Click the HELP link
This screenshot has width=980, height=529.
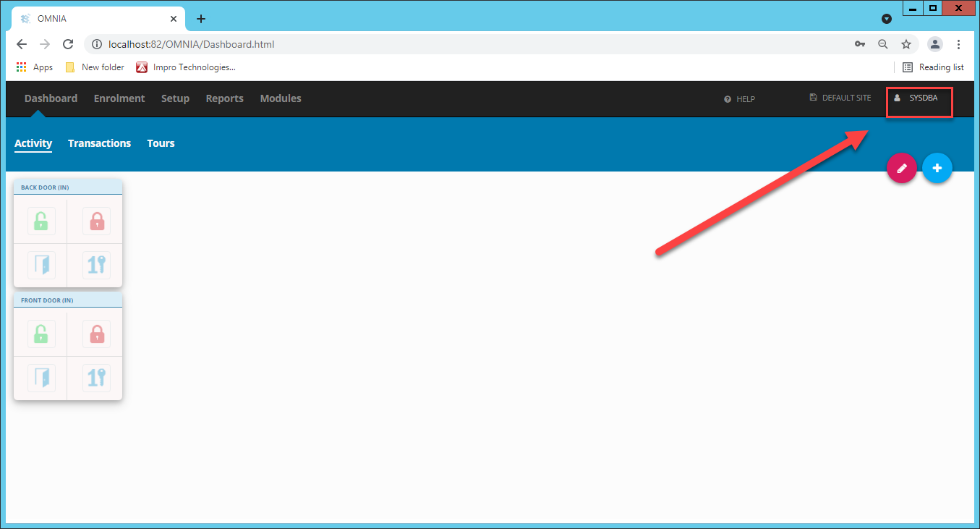[x=740, y=99]
